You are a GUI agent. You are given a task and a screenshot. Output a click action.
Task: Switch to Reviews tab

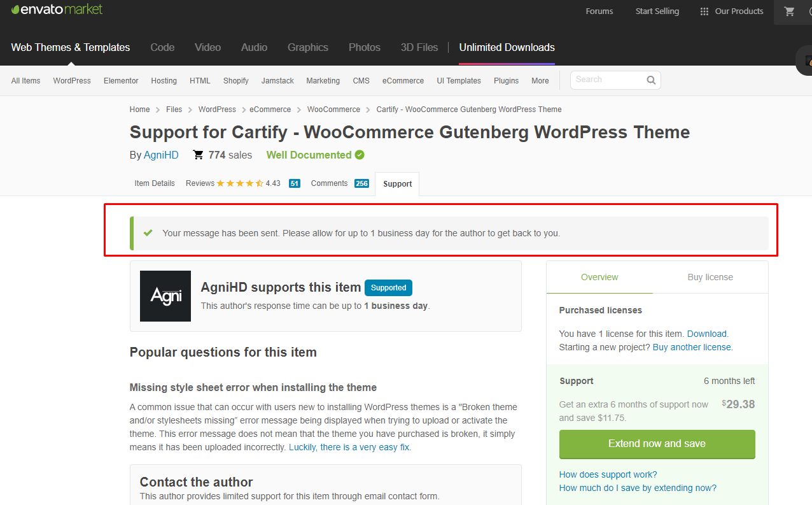(200, 183)
